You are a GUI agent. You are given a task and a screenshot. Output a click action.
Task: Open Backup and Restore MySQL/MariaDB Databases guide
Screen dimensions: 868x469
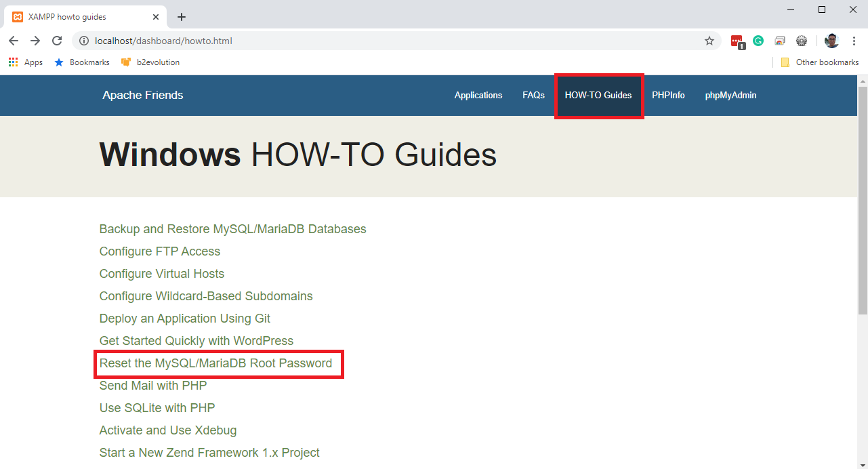[x=233, y=229]
